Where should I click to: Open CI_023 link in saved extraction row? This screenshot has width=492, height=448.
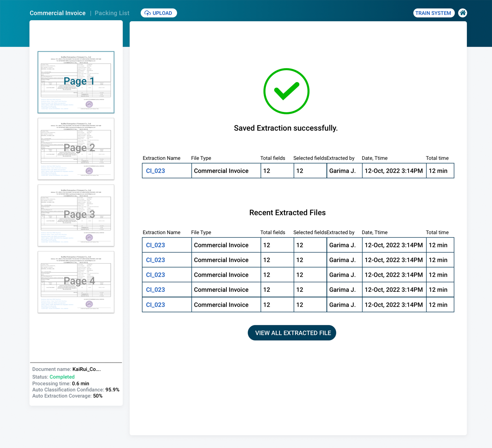coord(155,171)
